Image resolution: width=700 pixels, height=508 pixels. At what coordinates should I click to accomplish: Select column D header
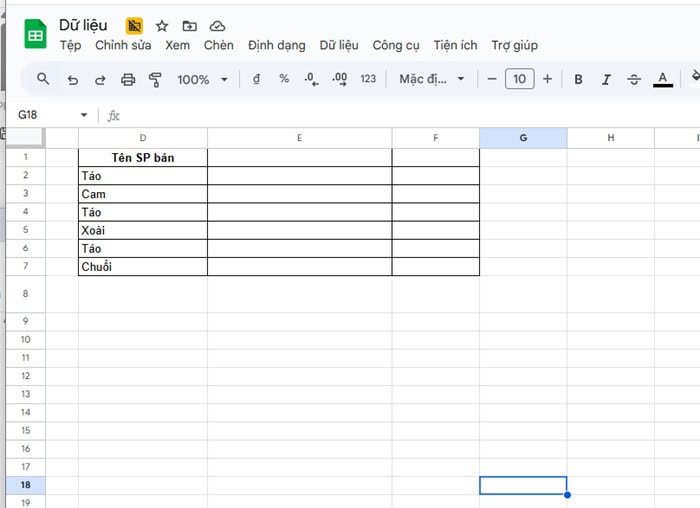(143, 138)
